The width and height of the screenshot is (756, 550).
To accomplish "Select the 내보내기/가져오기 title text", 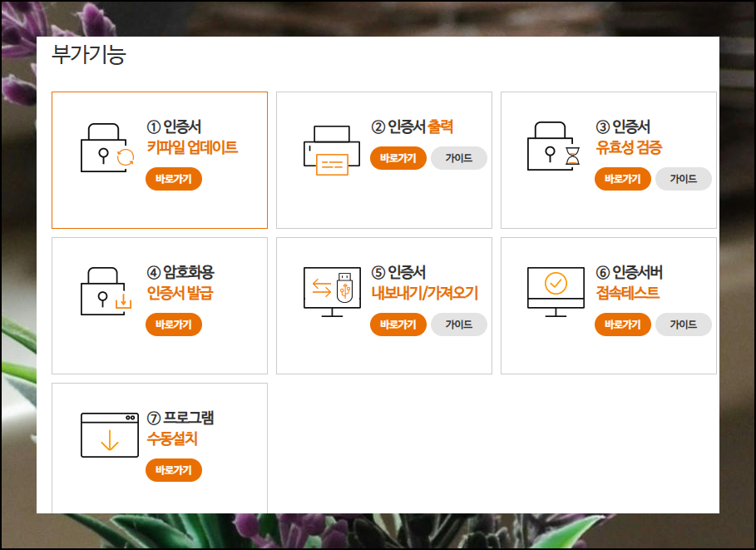I will pyautogui.click(x=425, y=293).
